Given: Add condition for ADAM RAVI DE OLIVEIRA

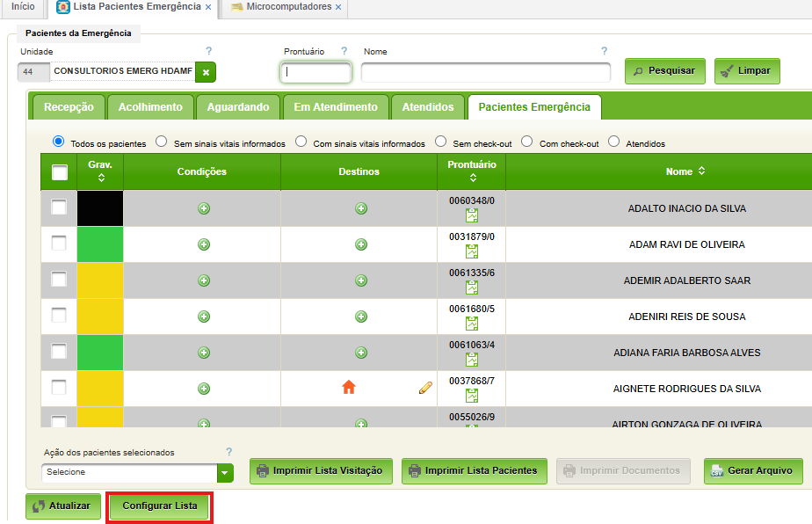Looking at the screenshot, I should pyautogui.click(x=204, y=244).
